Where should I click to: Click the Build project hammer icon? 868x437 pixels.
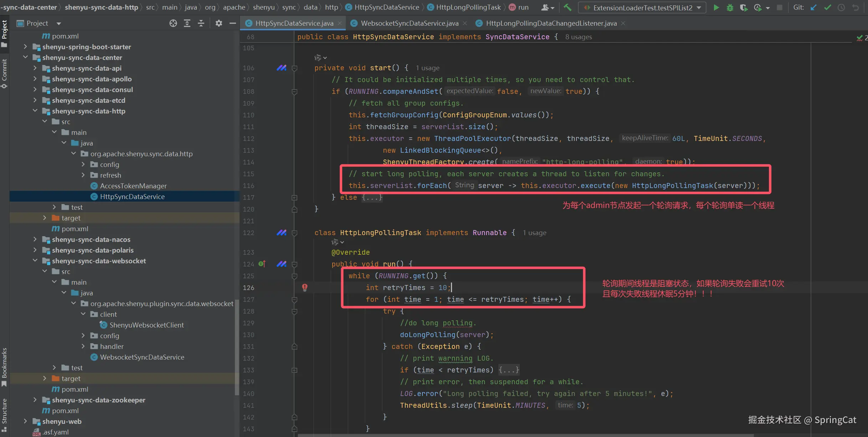(x=567, y=7)
